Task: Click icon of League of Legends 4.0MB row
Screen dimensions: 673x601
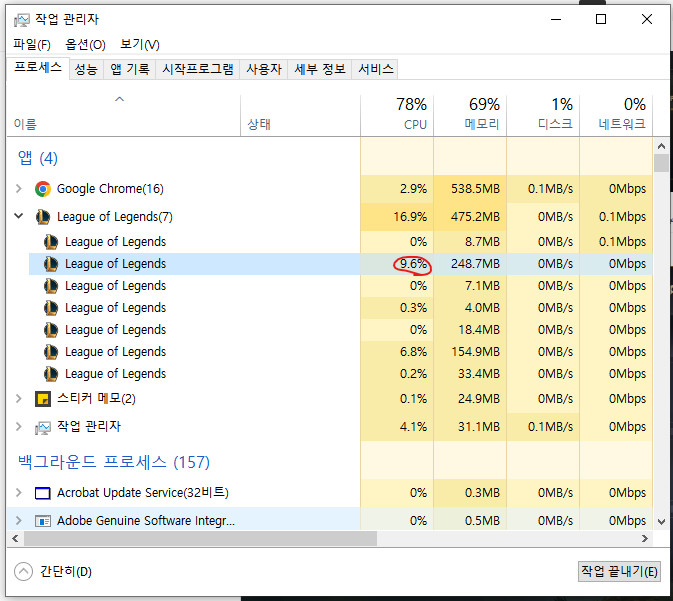Action: tap(51, 308)
